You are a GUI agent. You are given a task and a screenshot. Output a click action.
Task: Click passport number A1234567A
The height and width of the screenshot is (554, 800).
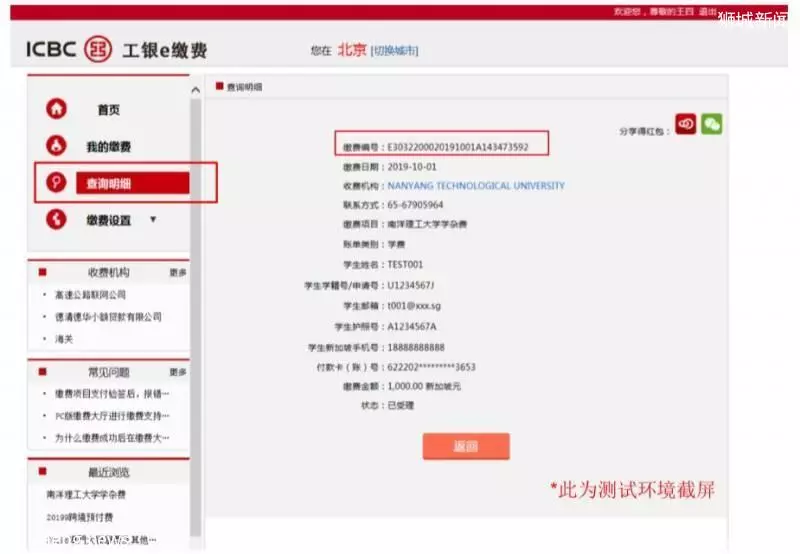pyautogui.click(x=412, y=326)
